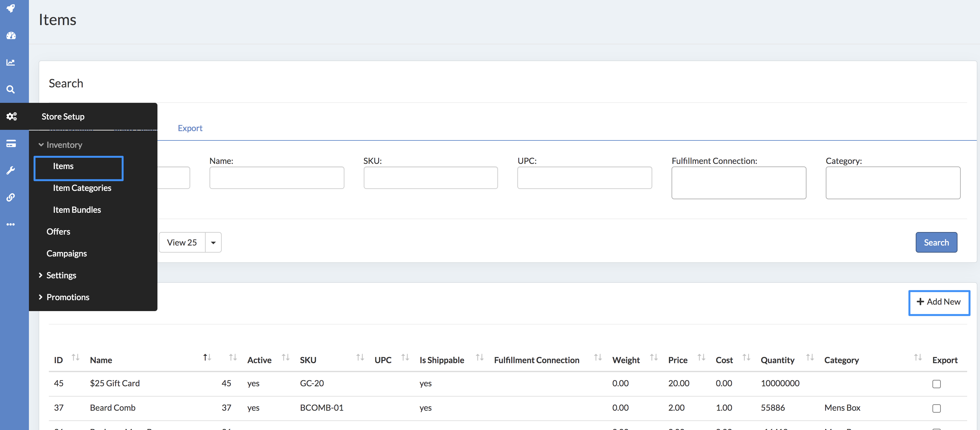Open the link chain sidebar icon

point(11,197)
